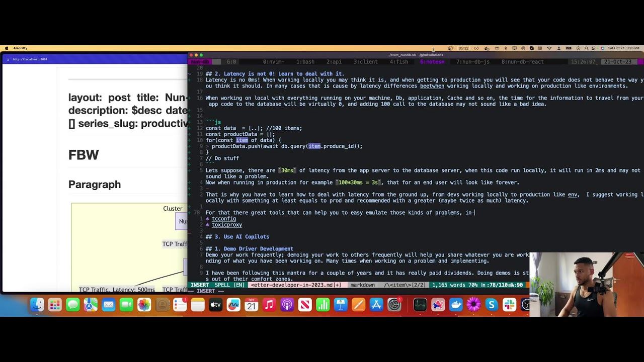Click 'TCP Traffic, Latency: 500ms' label

(x=117, y=290)
